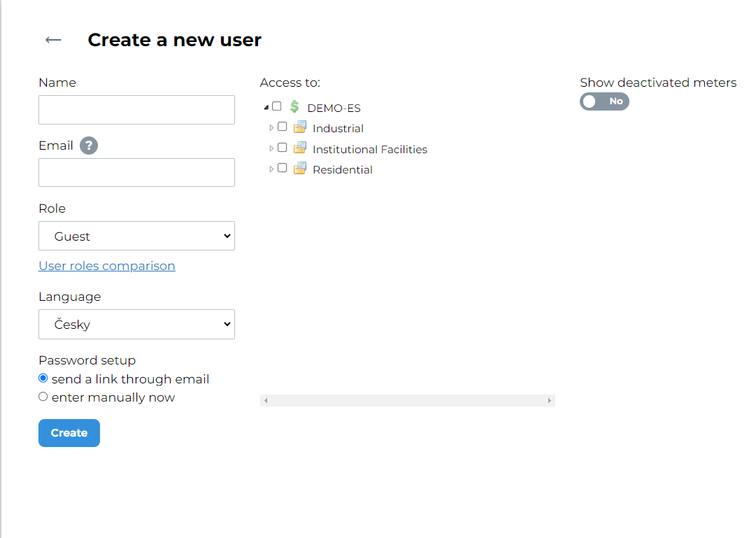This screenshot has width=756, height=538.
Task: Click the back arrow icon
Action: [x=53, y=40]
